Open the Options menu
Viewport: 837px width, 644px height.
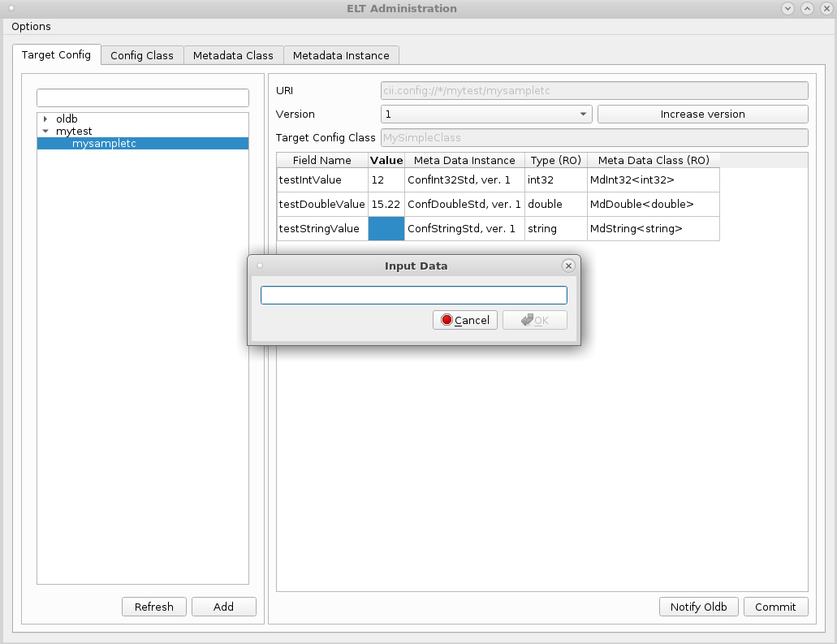pyautogui.click(x=31, y=27)
